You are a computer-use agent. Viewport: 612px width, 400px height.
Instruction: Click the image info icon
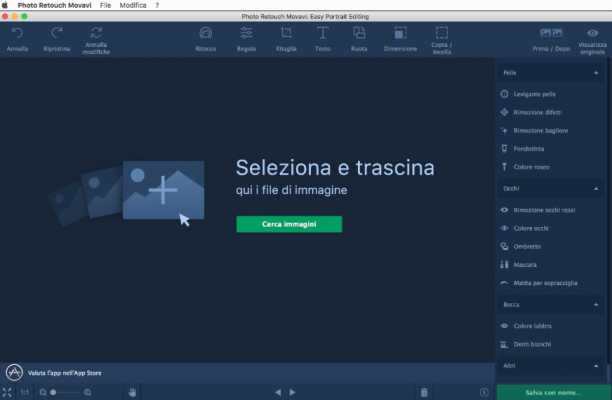coord(484,392)
